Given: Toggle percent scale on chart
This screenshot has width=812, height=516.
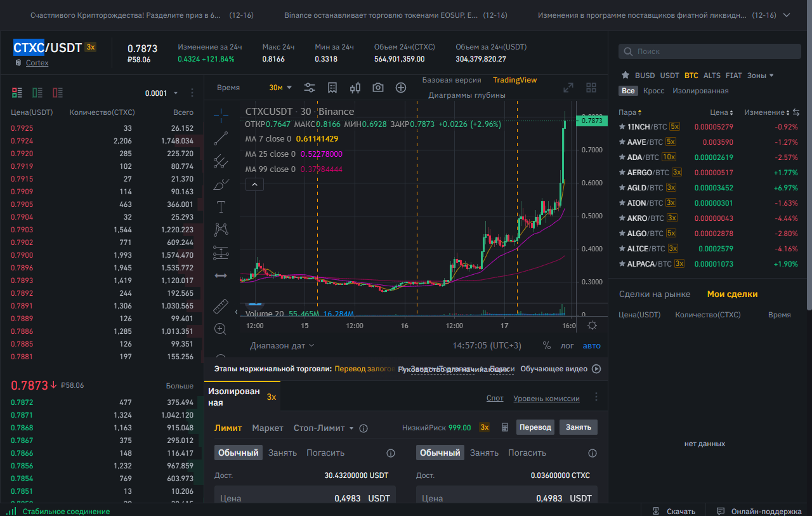Looking at the screenshot, I should [547, 346].
